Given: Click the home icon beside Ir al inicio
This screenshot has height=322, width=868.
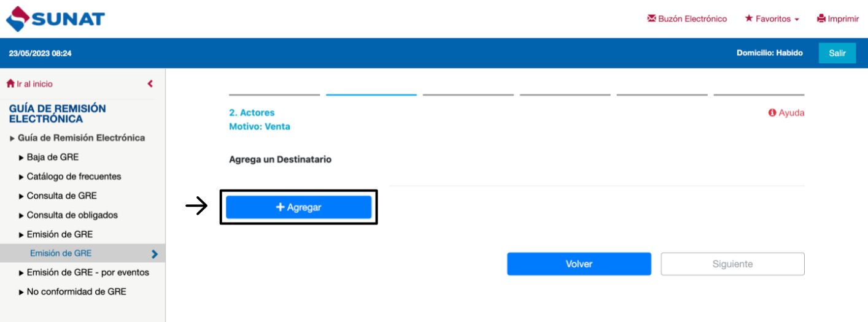Looking at the screenshot, I should pos(10,84).
